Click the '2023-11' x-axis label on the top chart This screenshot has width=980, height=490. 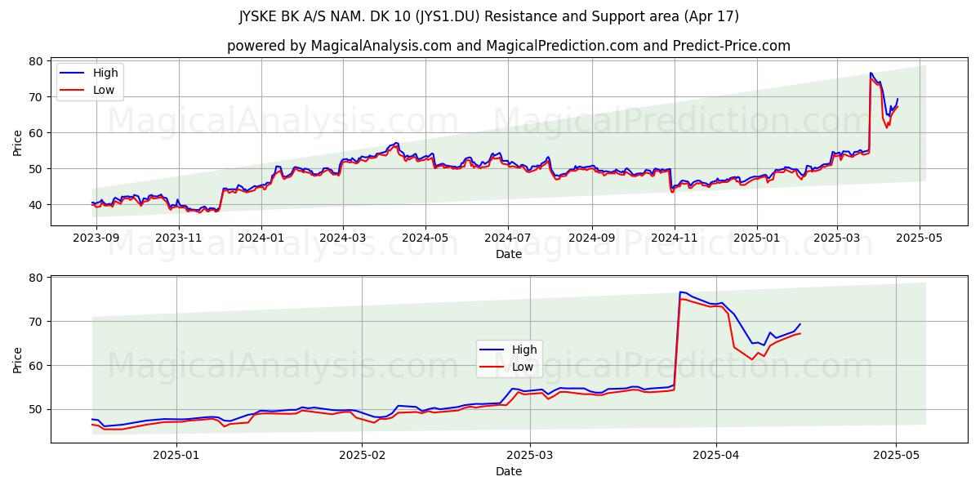click(x=178, y=238)
